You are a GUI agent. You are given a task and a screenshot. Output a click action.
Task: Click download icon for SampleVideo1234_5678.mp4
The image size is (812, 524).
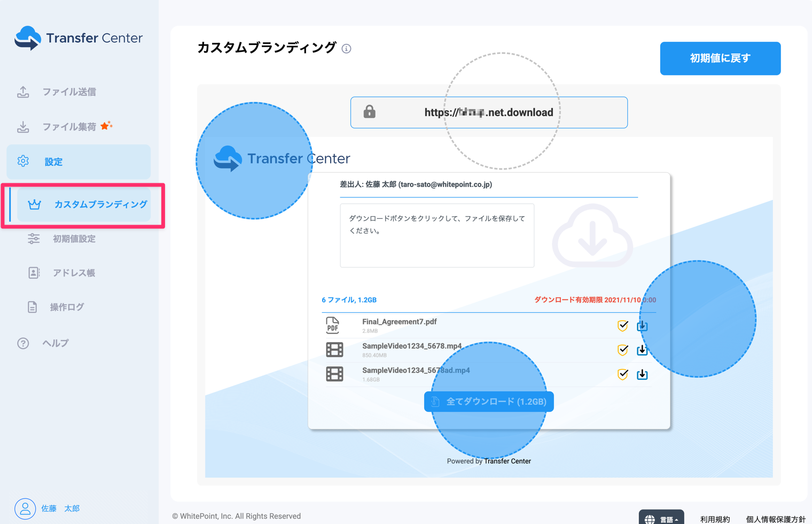tap(642, 350)
